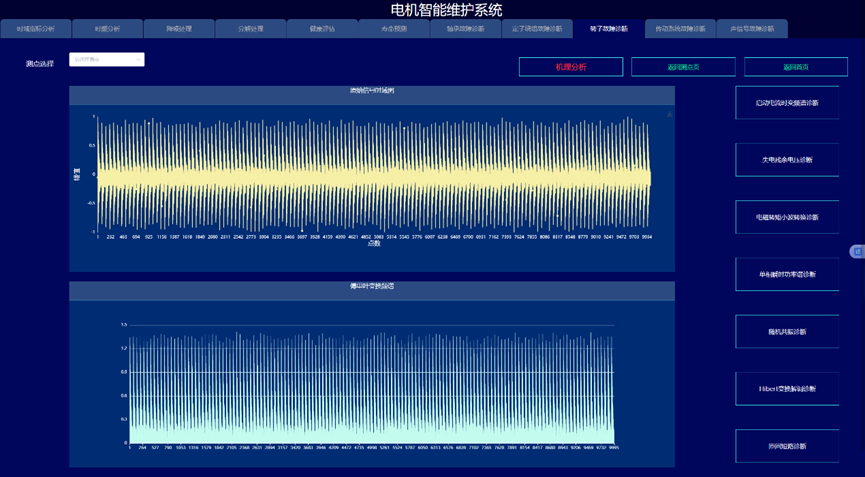Image resolution: width=865 pixels, height=477 pixels.
Task: Open the 测点选择 dropdown
Action: coord(107,60)
